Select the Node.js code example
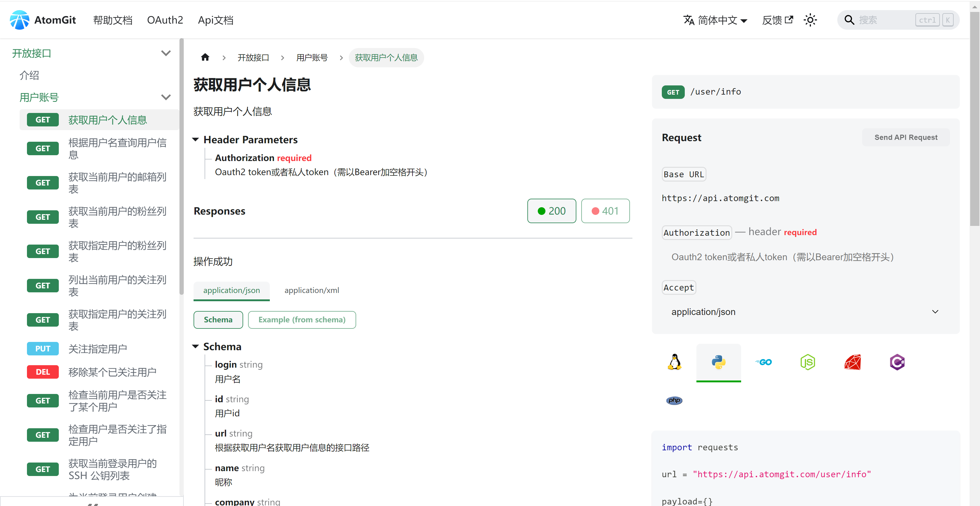 (808, 362)
